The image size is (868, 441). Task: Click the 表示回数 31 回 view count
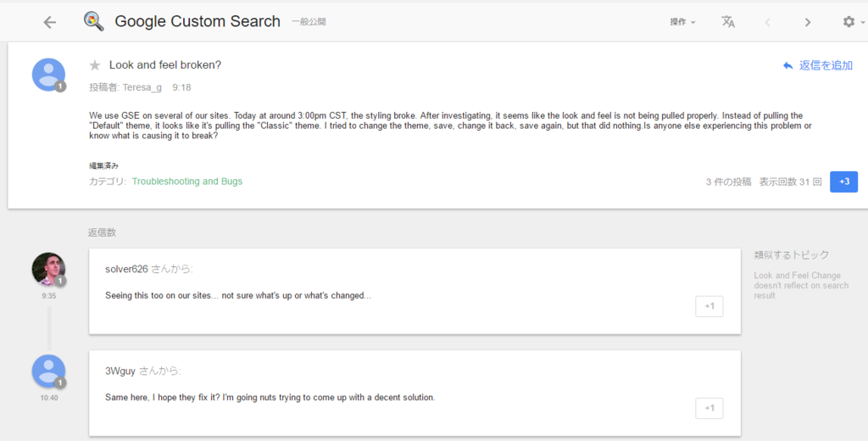point(791,181)
